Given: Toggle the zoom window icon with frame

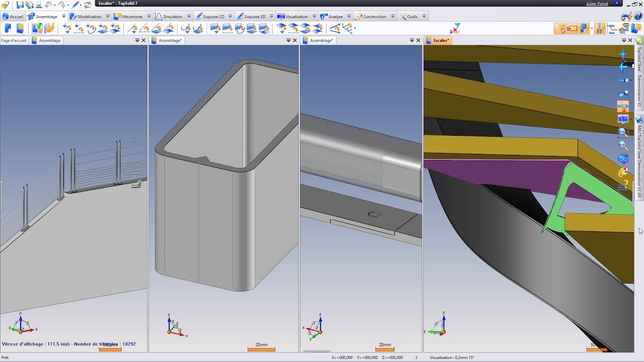Looking at the screenshot, I should click(623, 133).
